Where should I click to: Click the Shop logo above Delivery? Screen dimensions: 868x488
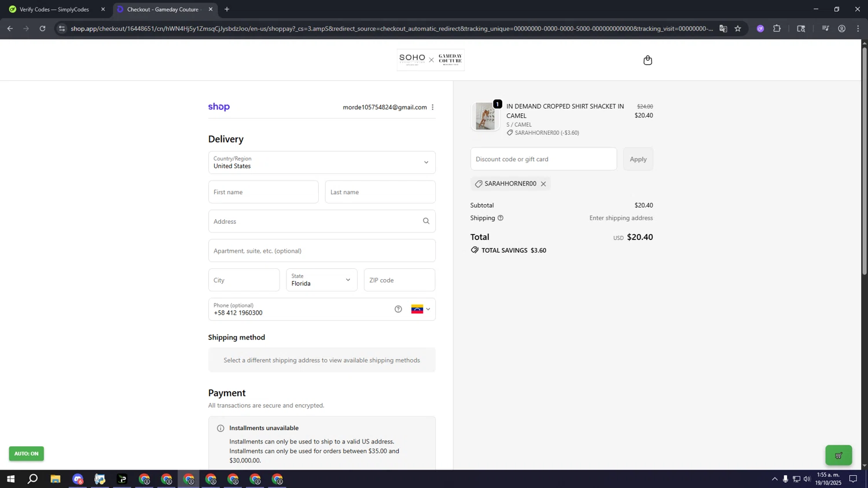tap(219, 107)
